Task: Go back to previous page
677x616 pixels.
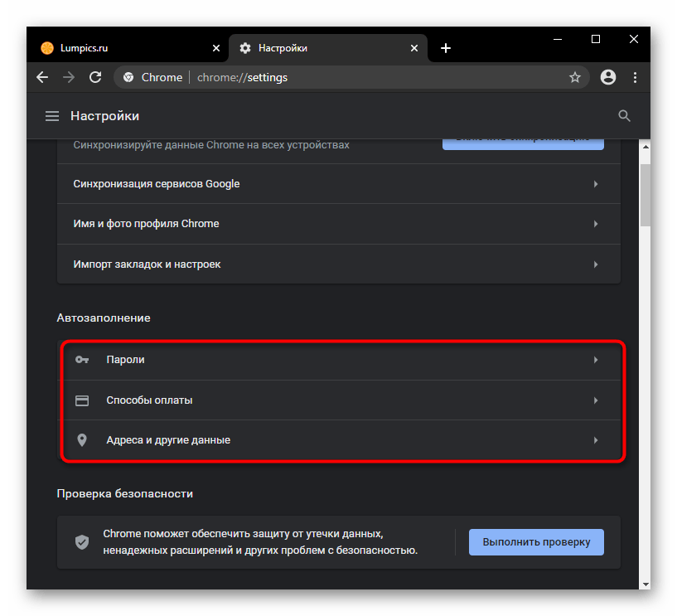Action: coord(42,77)
